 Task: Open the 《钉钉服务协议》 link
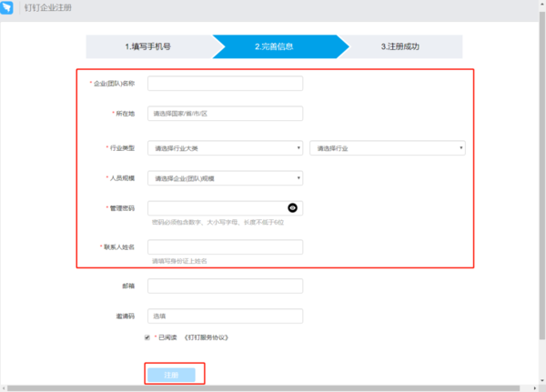point(207,337)
